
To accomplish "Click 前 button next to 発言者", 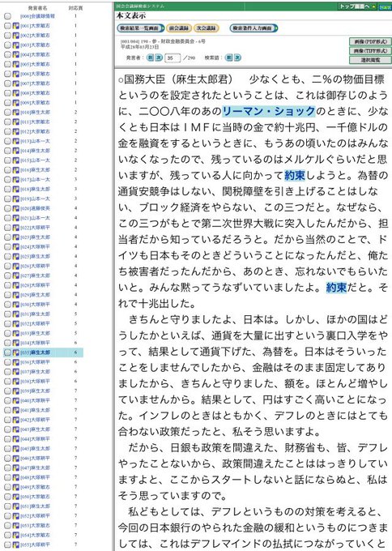I will [x=150, y=58].
